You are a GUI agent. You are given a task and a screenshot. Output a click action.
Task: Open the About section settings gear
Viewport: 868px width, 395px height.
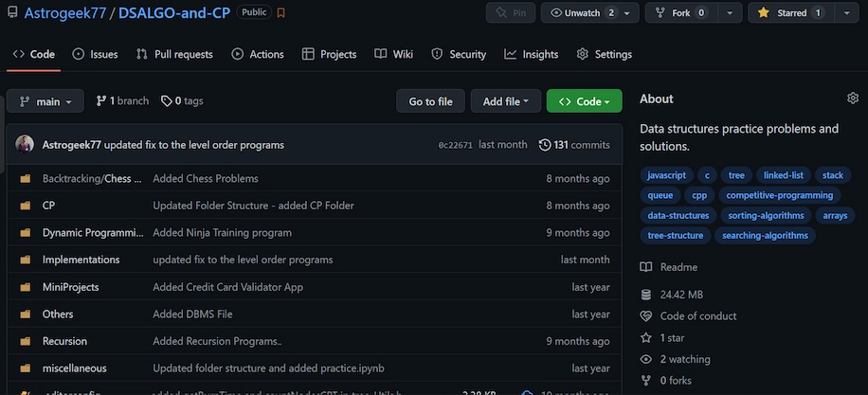pyautogui.click(x=853, y=99)
